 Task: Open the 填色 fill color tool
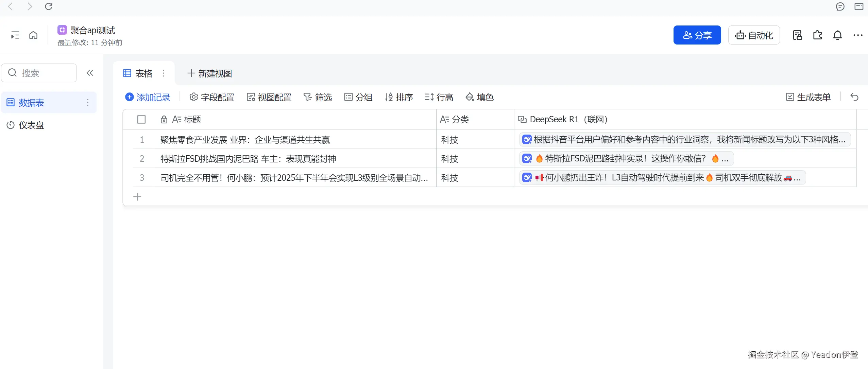[x=479, y=97]
